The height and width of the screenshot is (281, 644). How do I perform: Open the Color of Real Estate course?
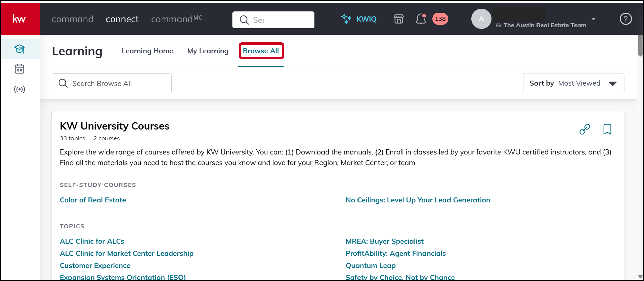93,200
